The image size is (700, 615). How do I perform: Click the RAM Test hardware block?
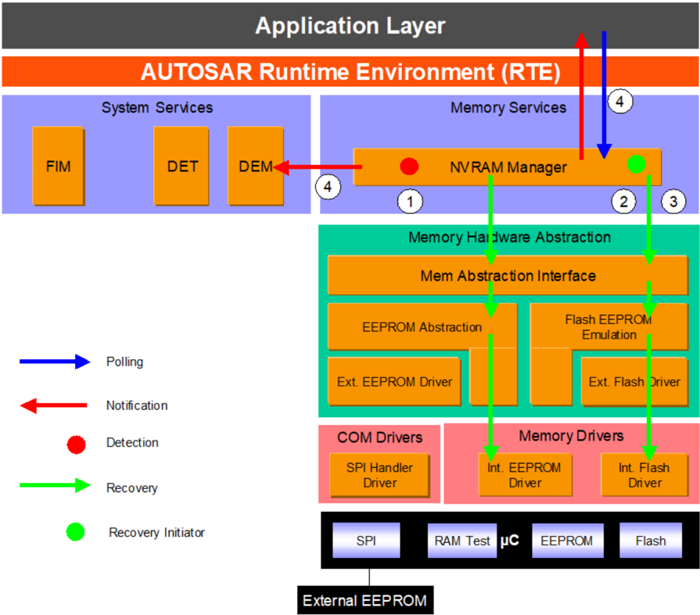pyautogui.click(x=462, y=541)
